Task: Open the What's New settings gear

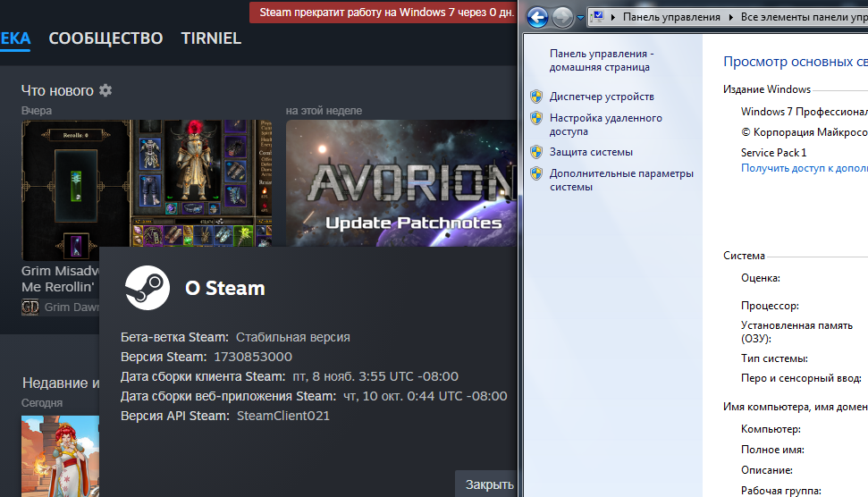Action: [x=105, y=90]
